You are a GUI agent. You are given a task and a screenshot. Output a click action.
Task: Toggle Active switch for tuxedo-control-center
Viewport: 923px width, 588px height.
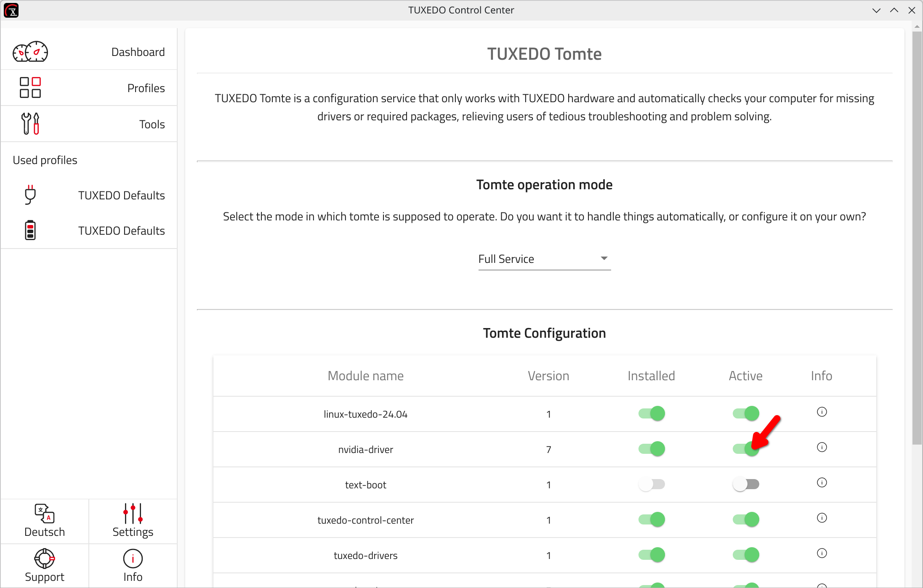pos(746,519)
